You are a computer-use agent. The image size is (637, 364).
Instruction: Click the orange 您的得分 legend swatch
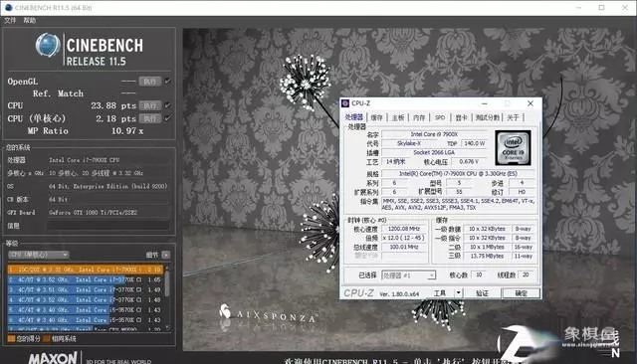[x=11, y=338]
